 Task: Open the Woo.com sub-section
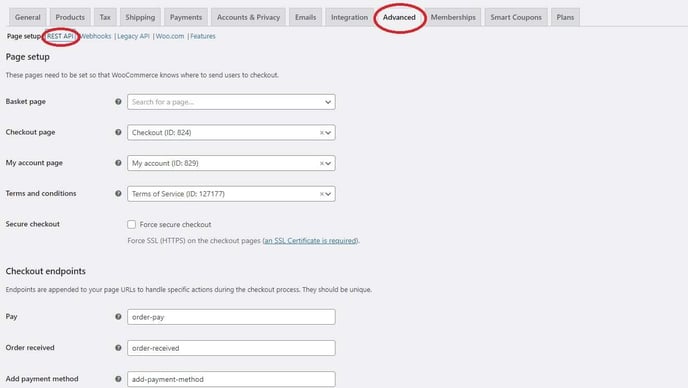[x=170, y=36]
